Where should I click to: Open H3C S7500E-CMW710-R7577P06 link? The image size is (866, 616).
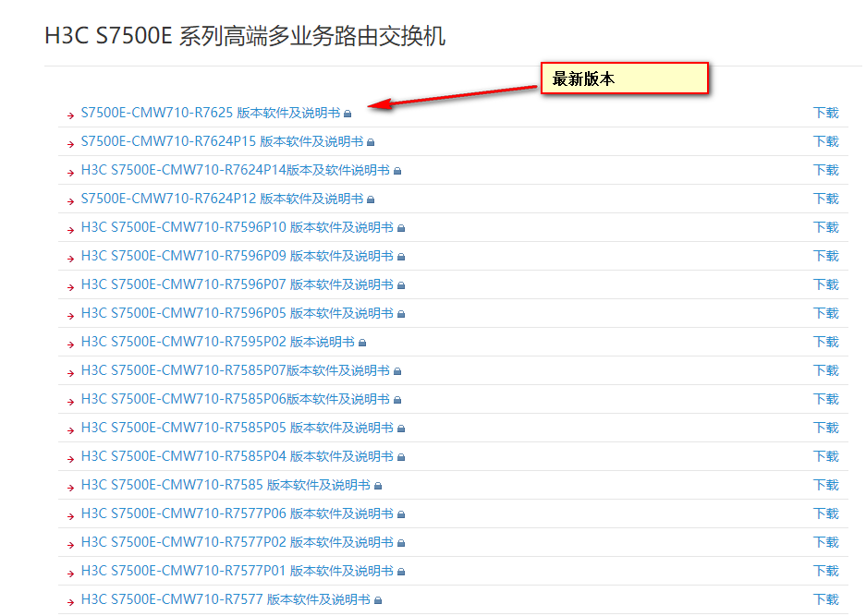click(237, 513)
